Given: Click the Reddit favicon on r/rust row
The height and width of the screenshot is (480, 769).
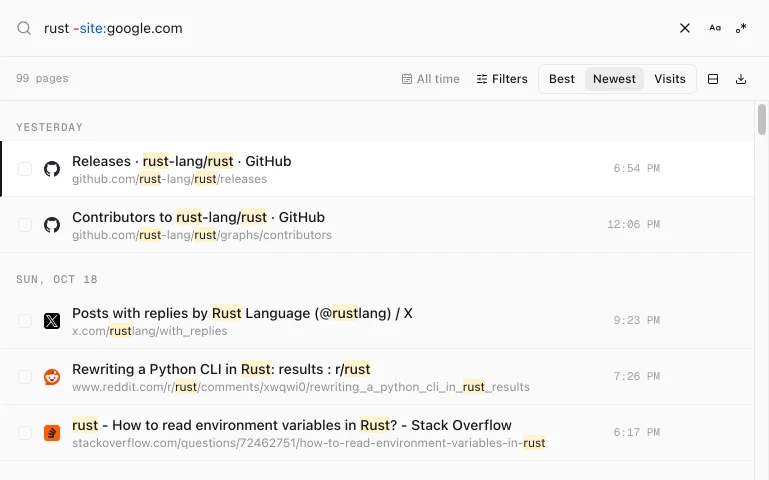Looking at the screenshot, I should [x=52, y=377].
